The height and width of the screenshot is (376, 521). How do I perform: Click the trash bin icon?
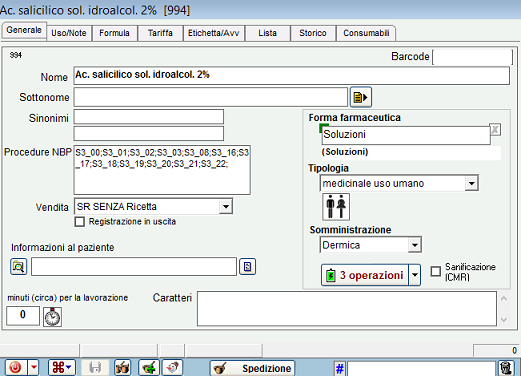click(506, 368)
